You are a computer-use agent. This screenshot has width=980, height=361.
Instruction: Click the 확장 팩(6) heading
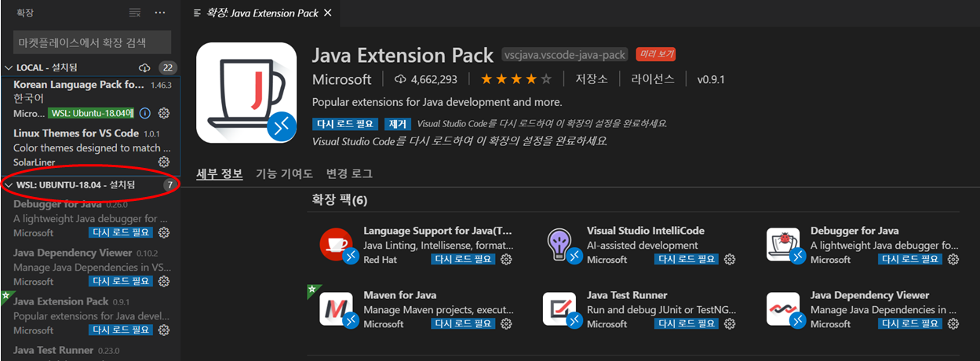pos(340,200)
